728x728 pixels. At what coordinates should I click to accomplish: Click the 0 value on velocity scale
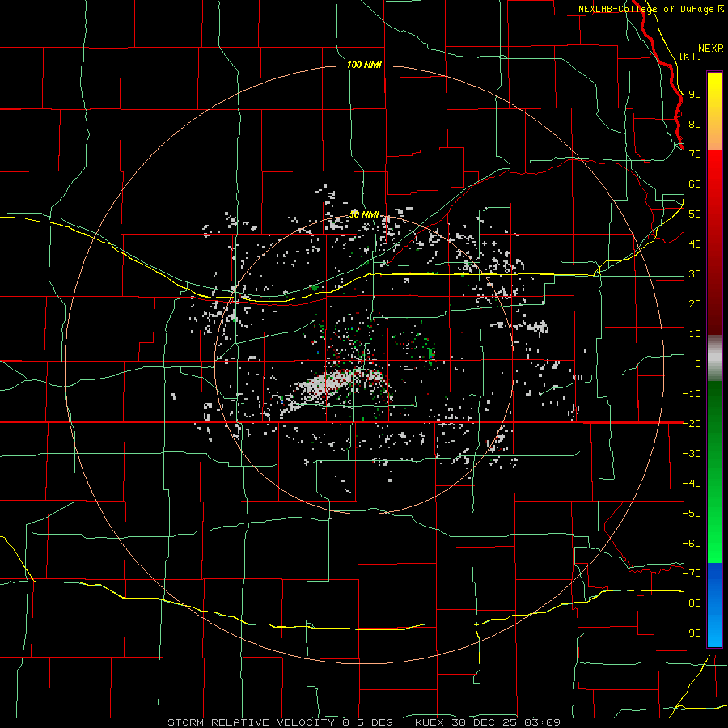[698, 363]
